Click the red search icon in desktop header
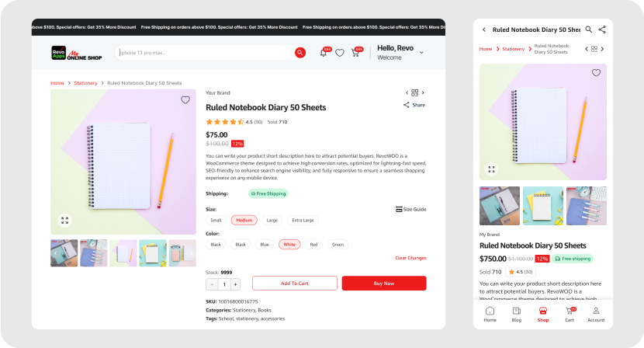This screenshot has width=644, height=348. pyautogui.click(x=300, y=53)
